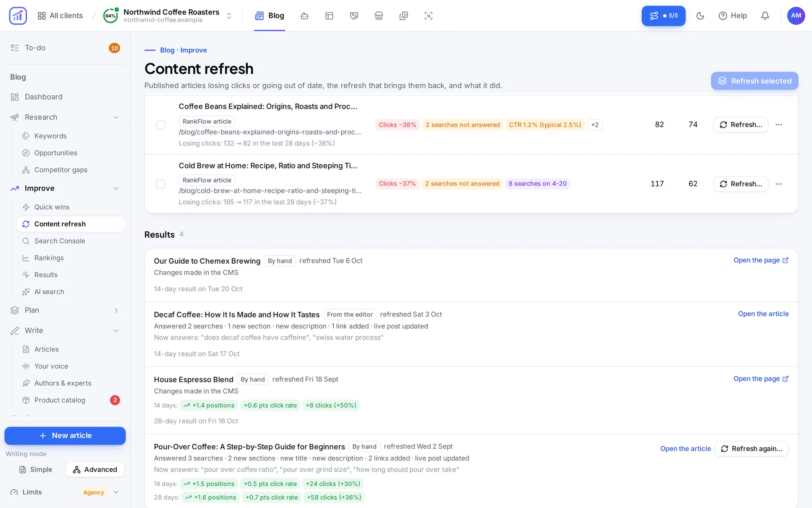The width and height of the screenshot is (812, 508).
Task: Open more options for Coffee Beans Explained row
Action: point(779,125)
